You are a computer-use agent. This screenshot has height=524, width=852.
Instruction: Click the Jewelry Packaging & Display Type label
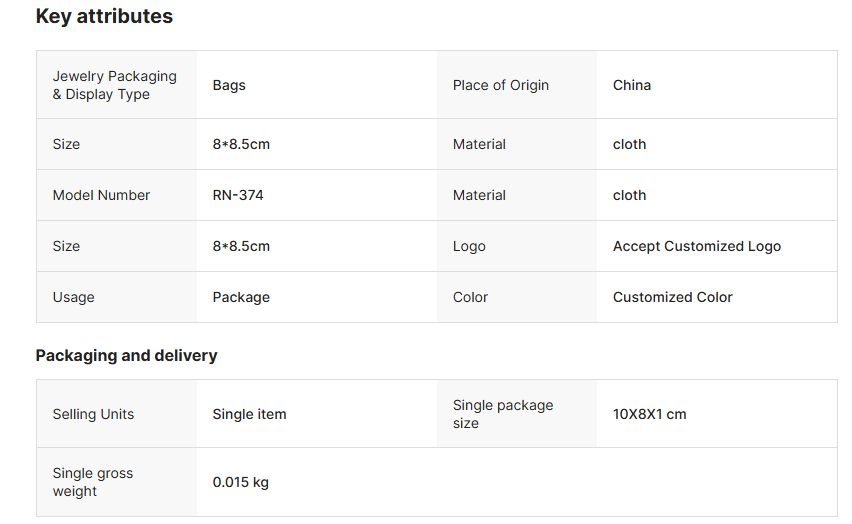coord(114,85)
